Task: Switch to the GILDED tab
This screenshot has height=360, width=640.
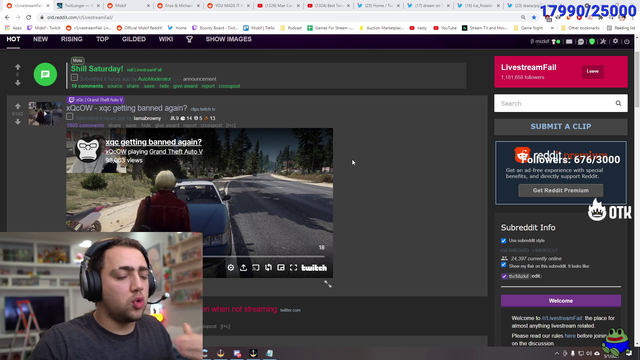Action: pos(134,39)
